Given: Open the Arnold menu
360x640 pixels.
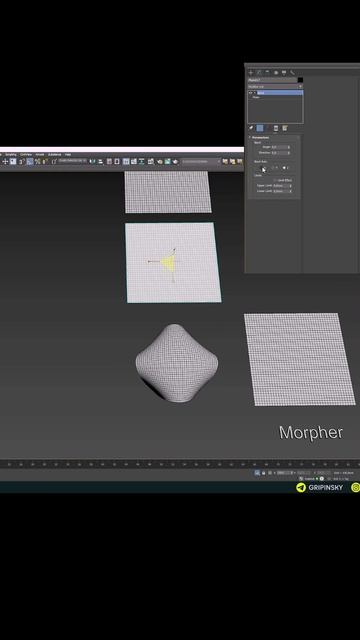Looking at the screenshot, I should [x=40, y=154].
